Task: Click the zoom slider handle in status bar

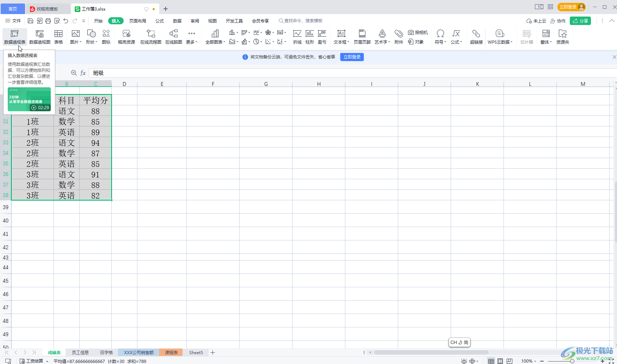Action: pos(572,361)
